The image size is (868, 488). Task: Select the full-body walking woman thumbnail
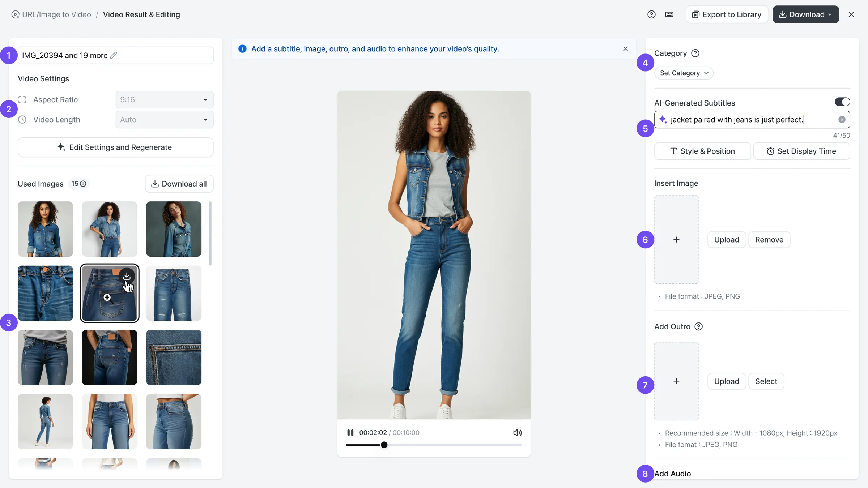point(45,421)
